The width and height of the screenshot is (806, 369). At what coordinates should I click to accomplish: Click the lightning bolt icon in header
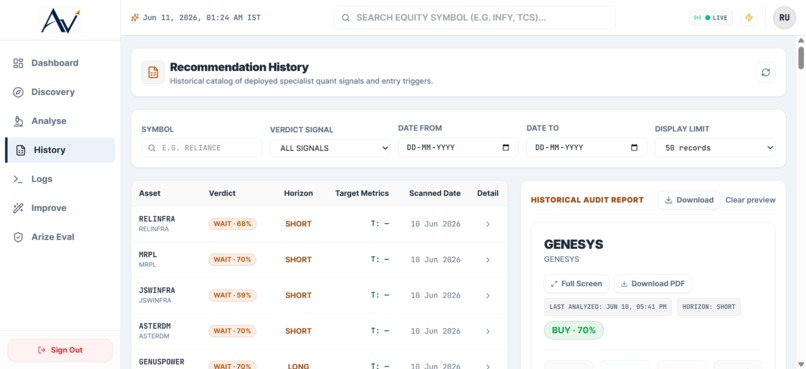click(749, 17)
